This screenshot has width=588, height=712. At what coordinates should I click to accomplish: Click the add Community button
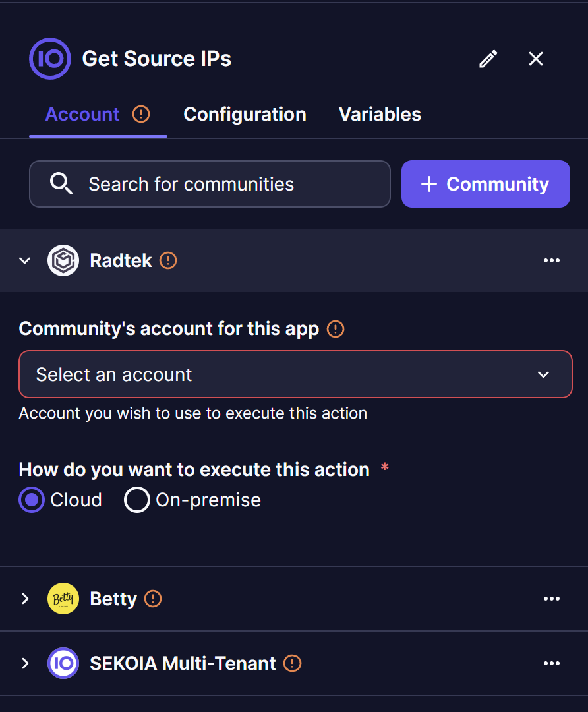pos(485,184)
